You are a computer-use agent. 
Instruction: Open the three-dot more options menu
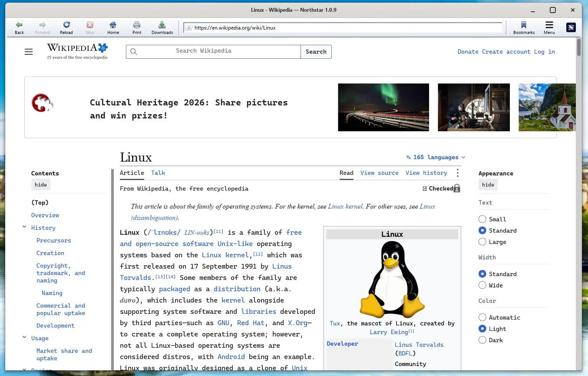457,173
